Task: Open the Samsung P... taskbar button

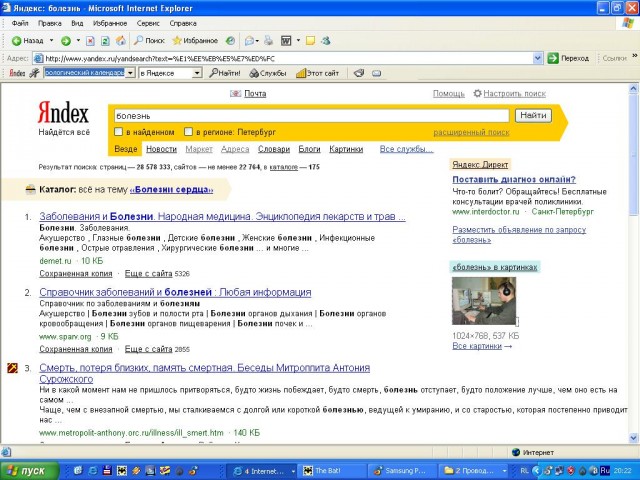Action: click(402, 471)
